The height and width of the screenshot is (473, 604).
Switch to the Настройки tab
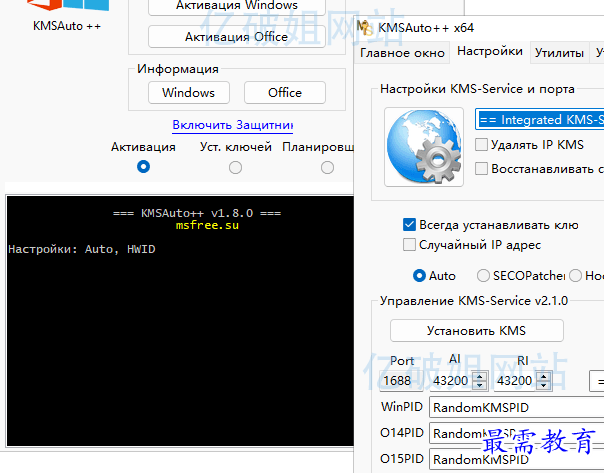[x=490, y=51]
